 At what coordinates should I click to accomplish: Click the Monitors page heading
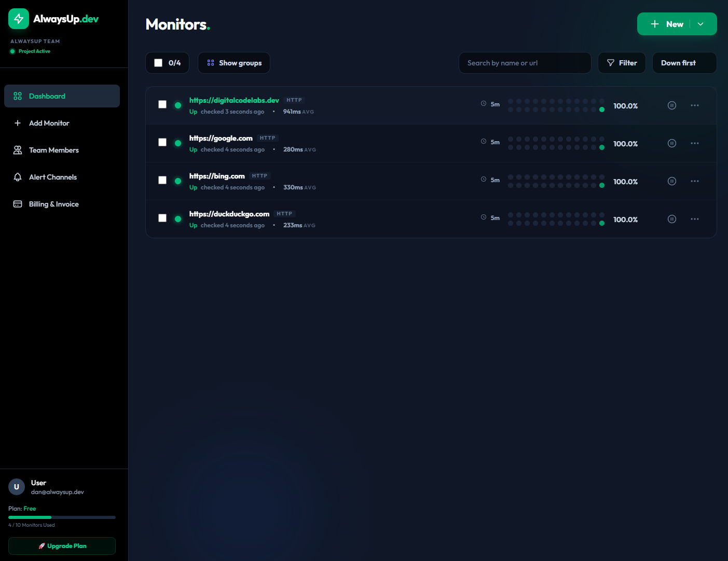coord(177,24)
